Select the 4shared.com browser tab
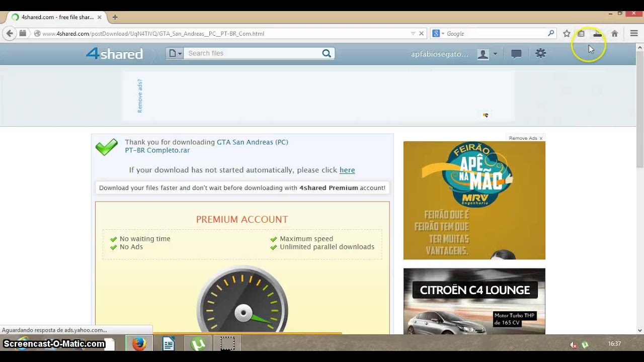This screenshot has height=362, width=644. (x=56, y=17)
